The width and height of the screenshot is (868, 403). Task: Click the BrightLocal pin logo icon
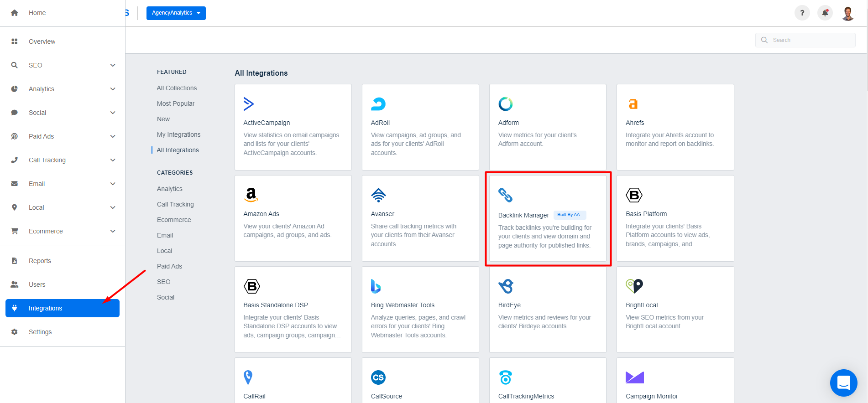(x=634, y=286)
